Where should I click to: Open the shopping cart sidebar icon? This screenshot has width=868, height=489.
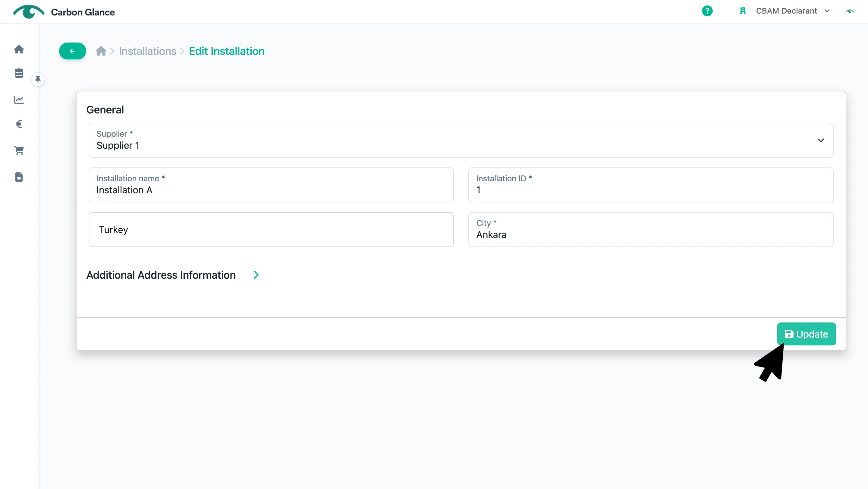19,151
